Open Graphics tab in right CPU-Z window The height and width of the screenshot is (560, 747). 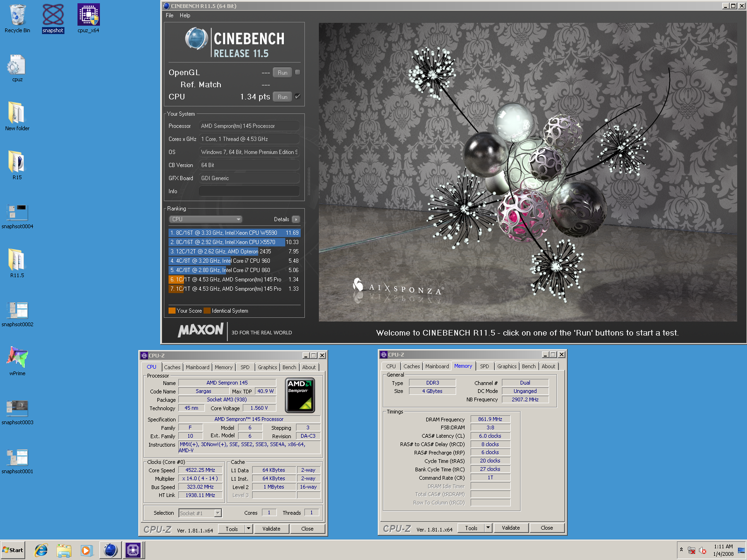pos(507,366)
